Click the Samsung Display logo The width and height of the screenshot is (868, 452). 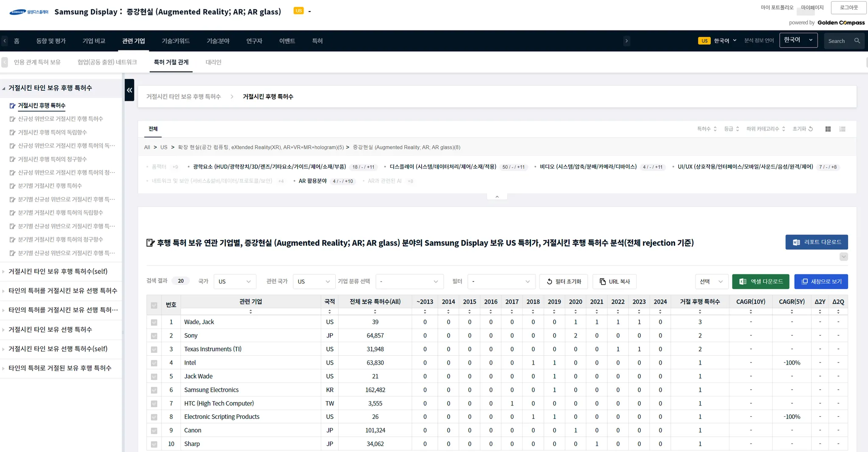tap(29, 12)
